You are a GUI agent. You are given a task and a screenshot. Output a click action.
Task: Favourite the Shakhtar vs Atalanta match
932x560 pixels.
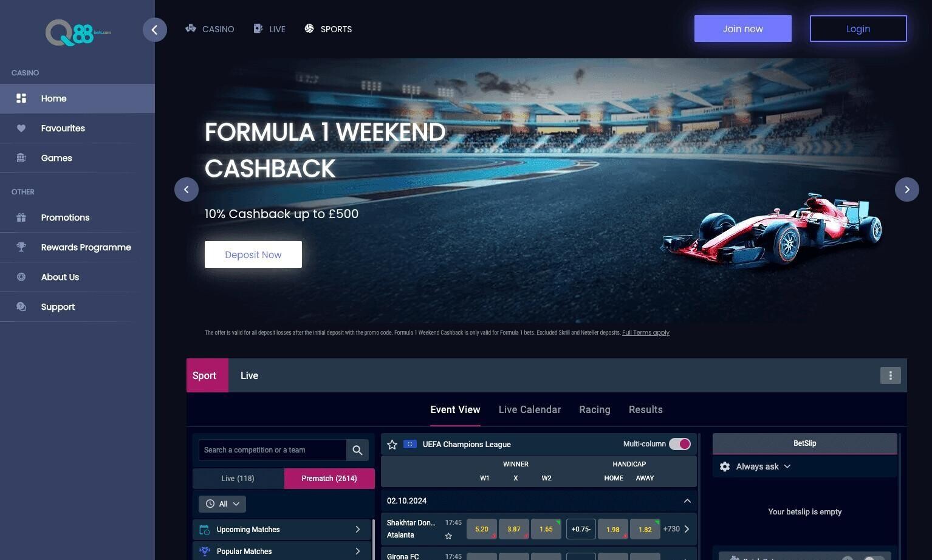(x=448, y=536)
